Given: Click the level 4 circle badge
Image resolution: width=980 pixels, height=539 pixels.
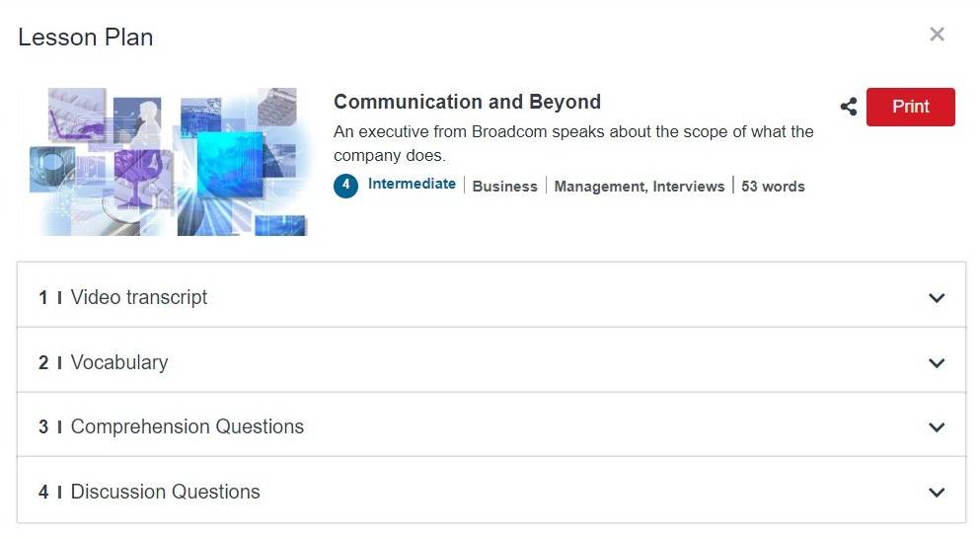Looking at the screenshot, I should point(345,186).
